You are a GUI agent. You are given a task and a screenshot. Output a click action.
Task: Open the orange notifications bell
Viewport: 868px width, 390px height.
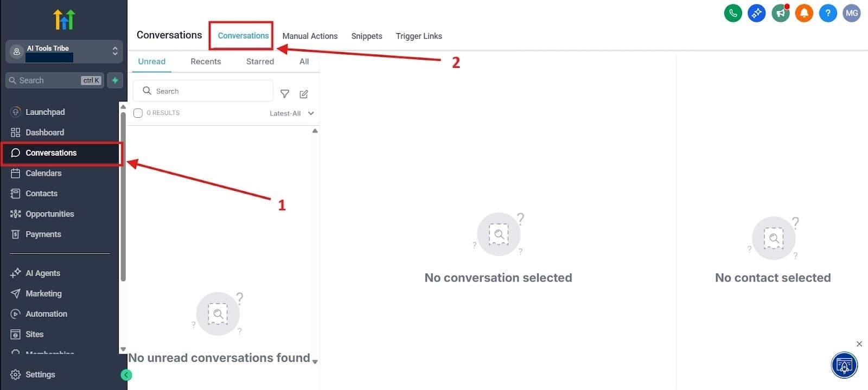click(x=804, y=13)
